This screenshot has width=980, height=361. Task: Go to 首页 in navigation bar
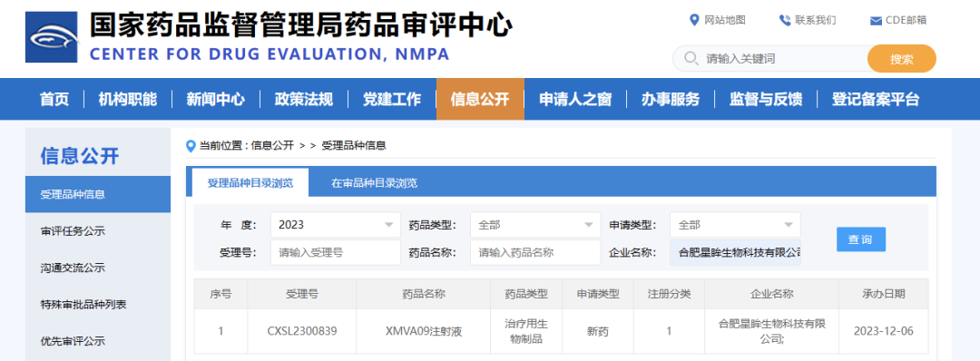(54, 99)
